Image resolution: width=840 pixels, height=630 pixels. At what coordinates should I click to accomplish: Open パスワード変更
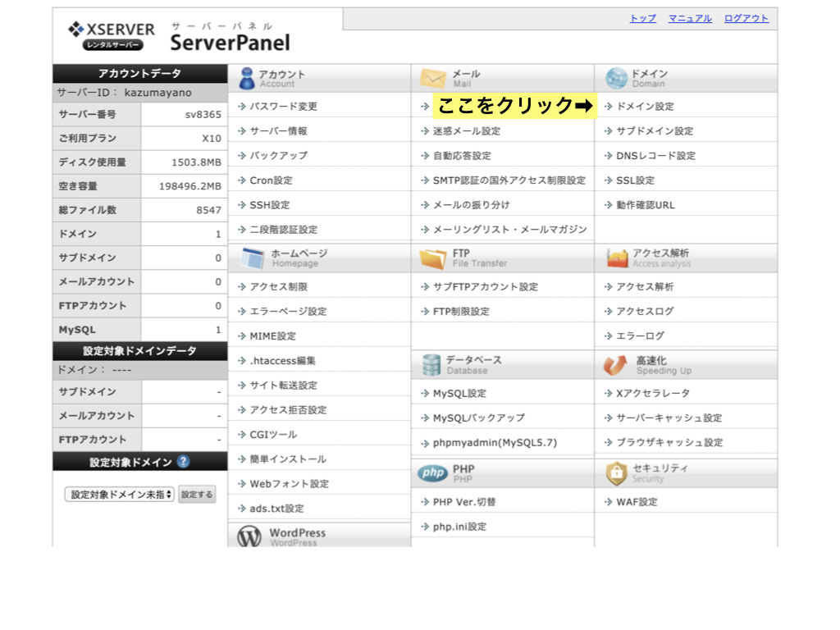(283, 107)
